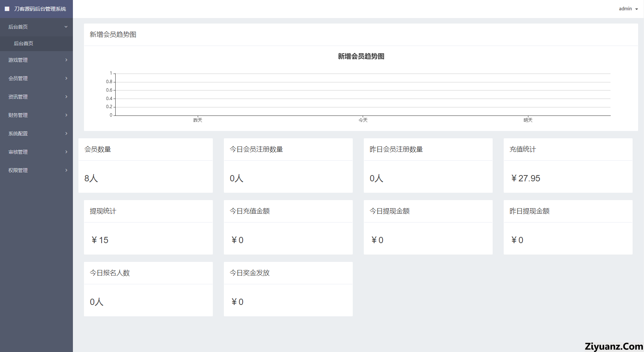Image resolution: width=644 pixels, height=352 pixels.
Task: Click the 会员数量 statistics card
Action: pyautogui.click(x=145, y=166)
